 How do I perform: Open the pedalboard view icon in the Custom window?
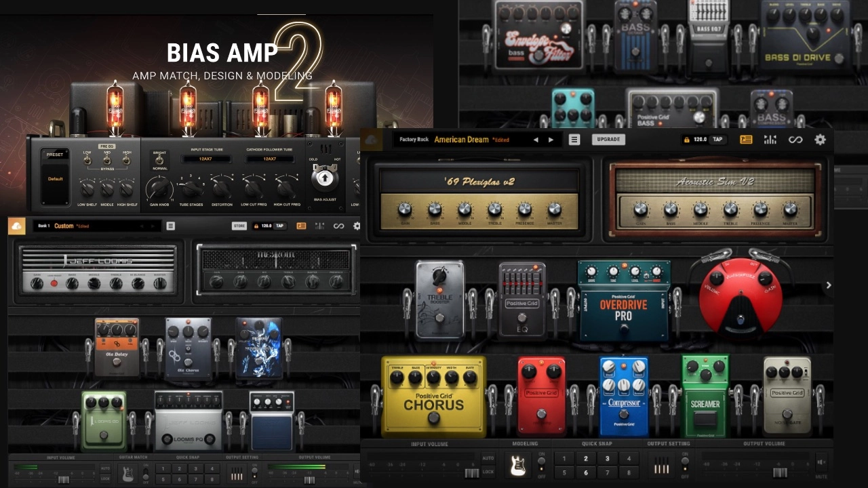tap(301, 226)
